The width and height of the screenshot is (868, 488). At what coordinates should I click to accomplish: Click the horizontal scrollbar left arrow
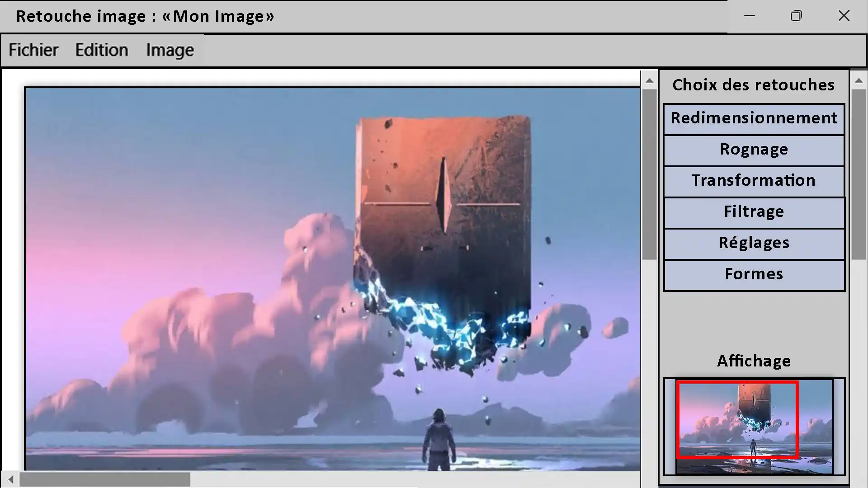click(x=10, y=479)
